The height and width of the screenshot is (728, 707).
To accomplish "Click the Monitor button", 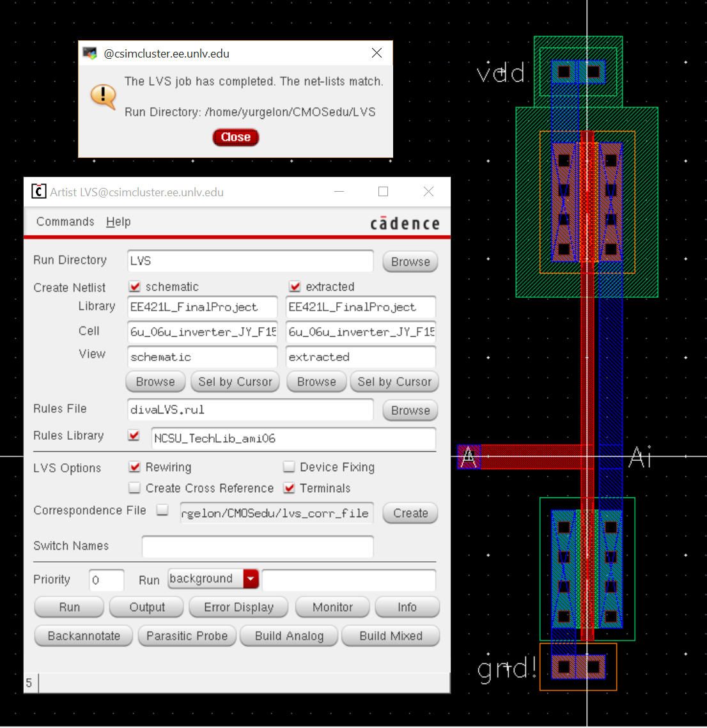I will point(332,607).
